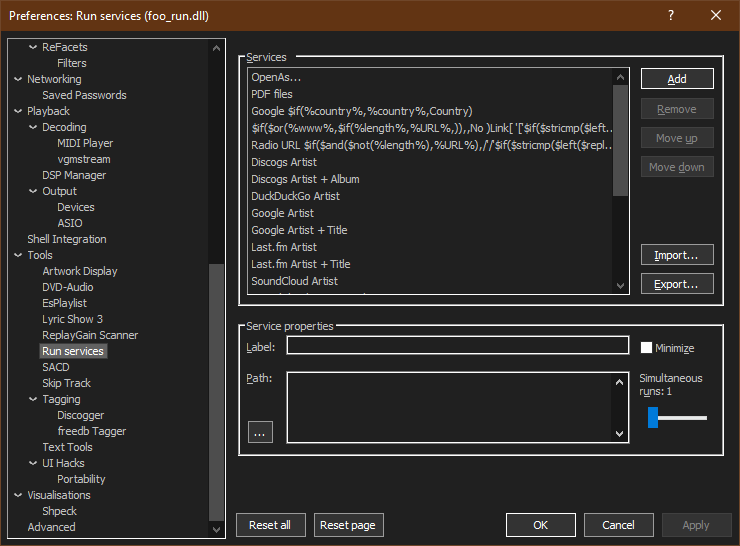Click the Simultaneous runs slider

[x=677, y=417]
